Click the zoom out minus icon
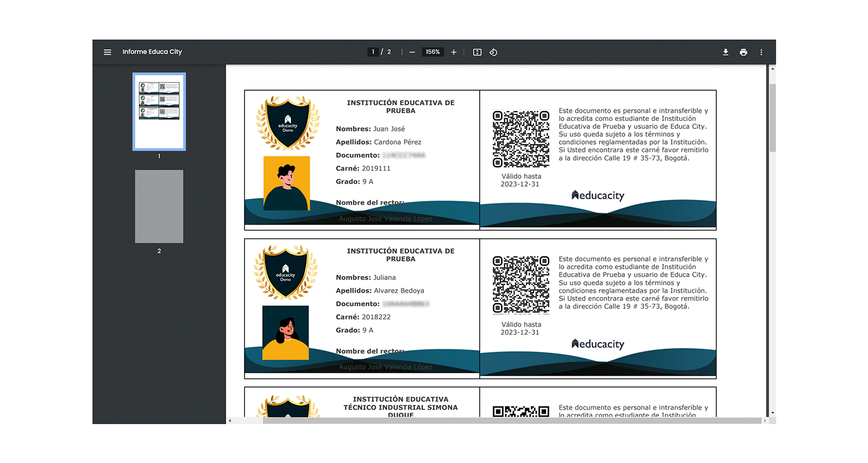The height and width of the screenshot is (463, 868). point(412,52)
